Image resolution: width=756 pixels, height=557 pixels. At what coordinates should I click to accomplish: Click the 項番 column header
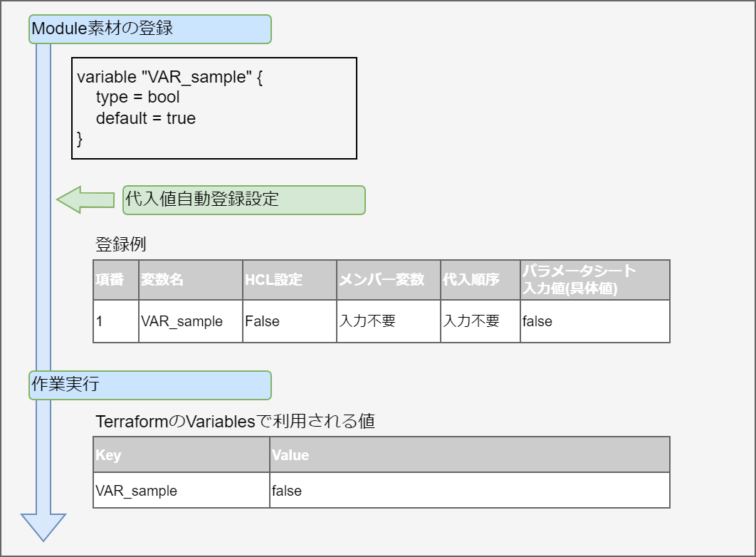point(115,280)
